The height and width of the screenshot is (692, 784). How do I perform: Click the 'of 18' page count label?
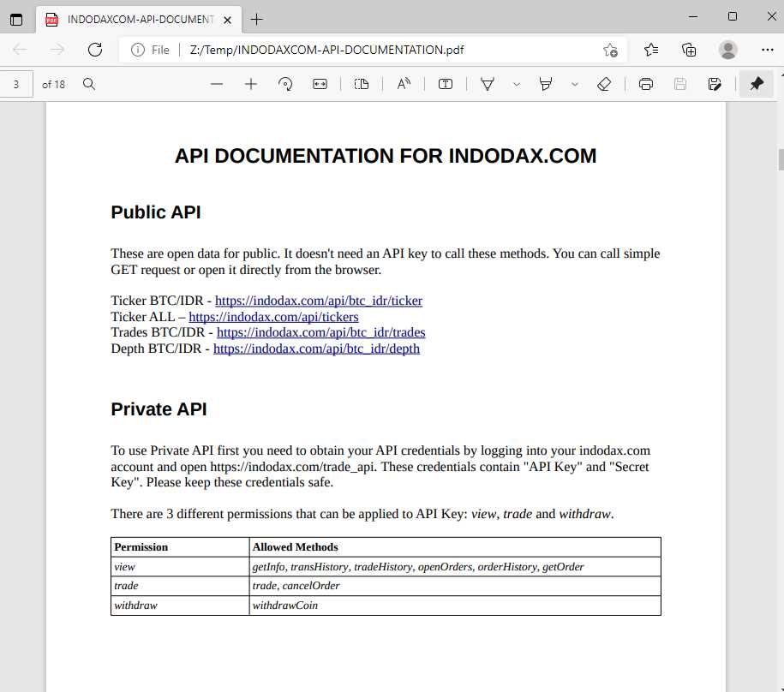coord(53,85)
